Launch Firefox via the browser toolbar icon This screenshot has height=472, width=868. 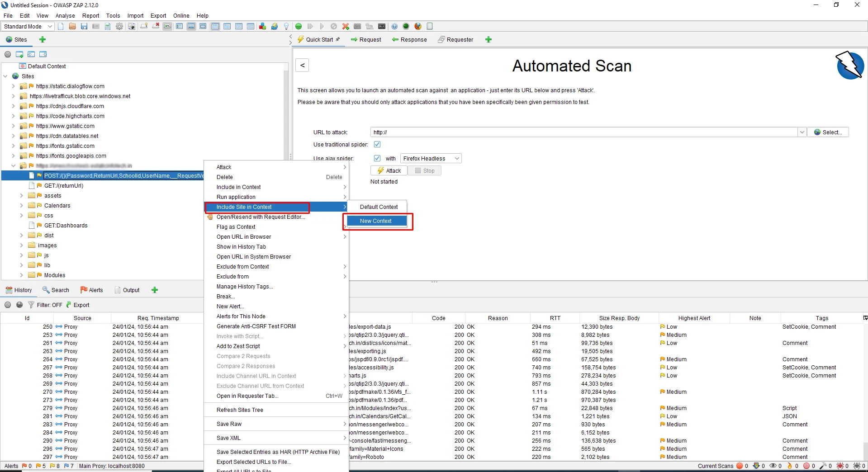[417, 26]
